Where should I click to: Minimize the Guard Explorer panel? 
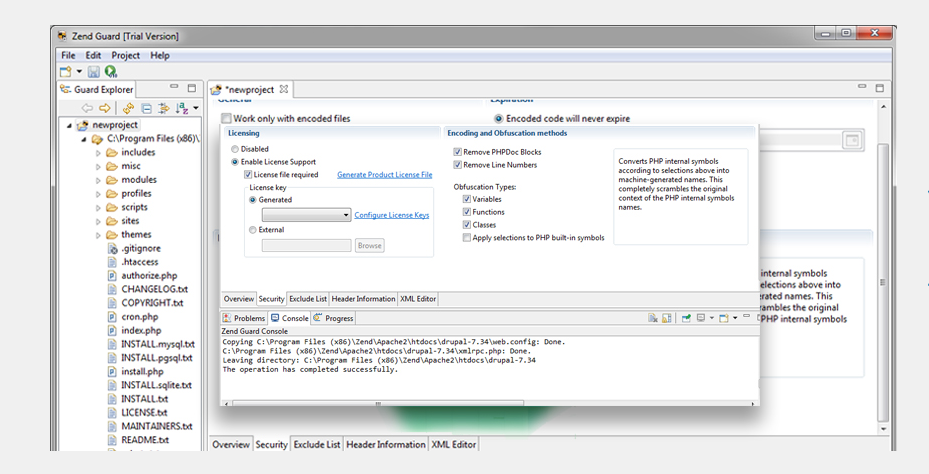(174, 87)
